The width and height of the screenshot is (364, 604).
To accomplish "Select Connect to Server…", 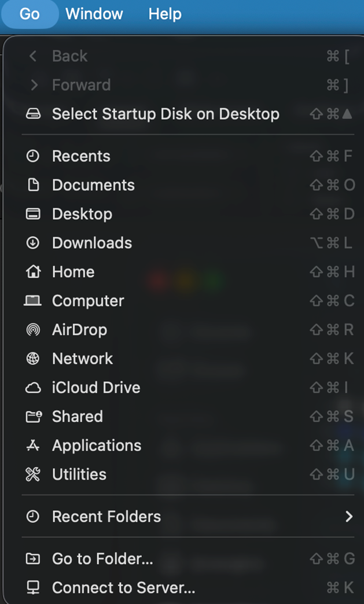I will (x=123, y=588).
